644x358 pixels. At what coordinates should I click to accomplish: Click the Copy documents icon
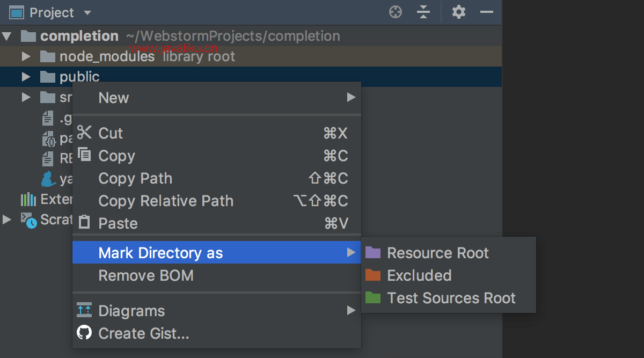[84, 155]
